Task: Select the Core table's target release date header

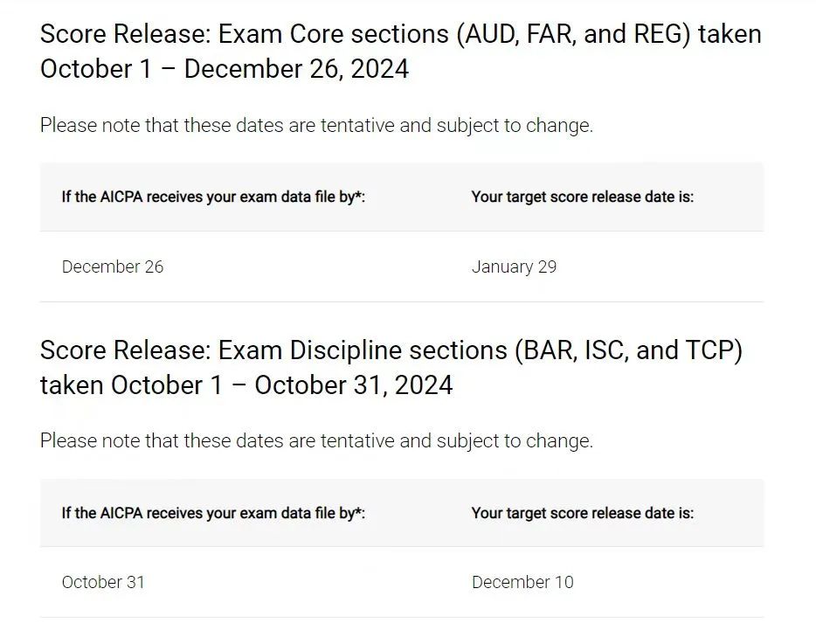Action: [x=582, y=197]
